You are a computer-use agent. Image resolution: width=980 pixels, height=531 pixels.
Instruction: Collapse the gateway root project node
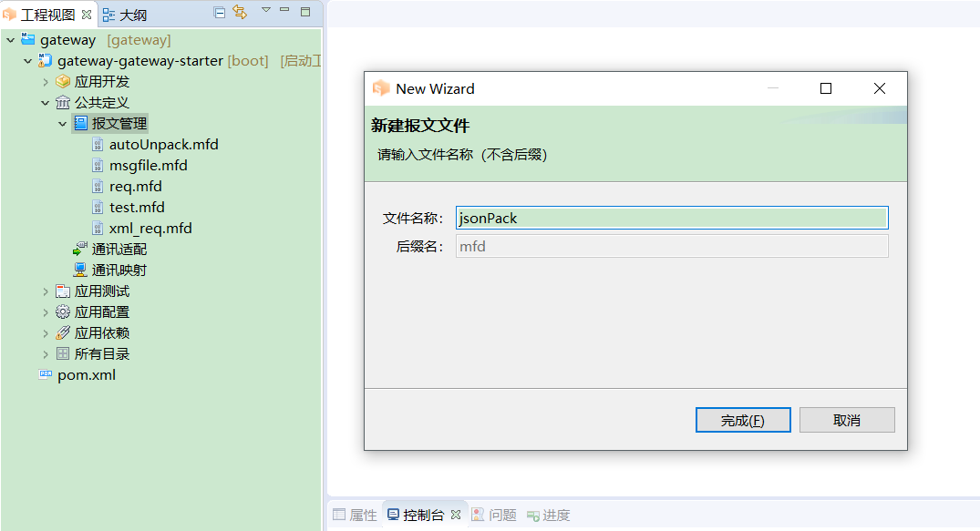pyautogui.click(x=10, y=40)
